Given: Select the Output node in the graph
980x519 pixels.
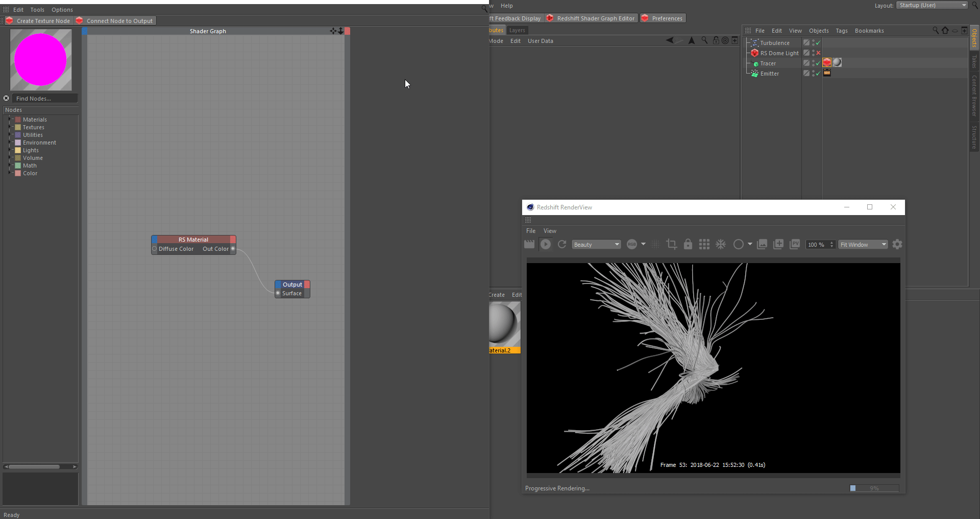Looking at the screenshot, I should click(x=292, y=285).
